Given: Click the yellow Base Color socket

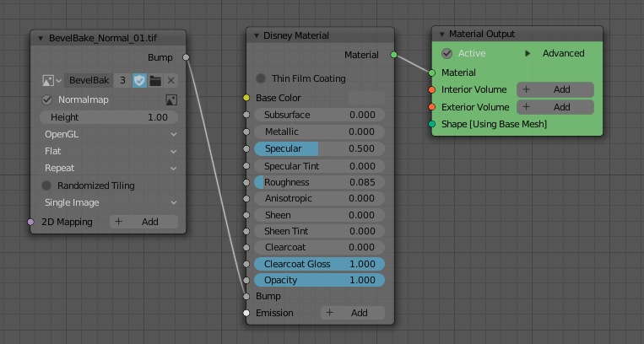Looking at the screenshot, I should pos(246,99).
